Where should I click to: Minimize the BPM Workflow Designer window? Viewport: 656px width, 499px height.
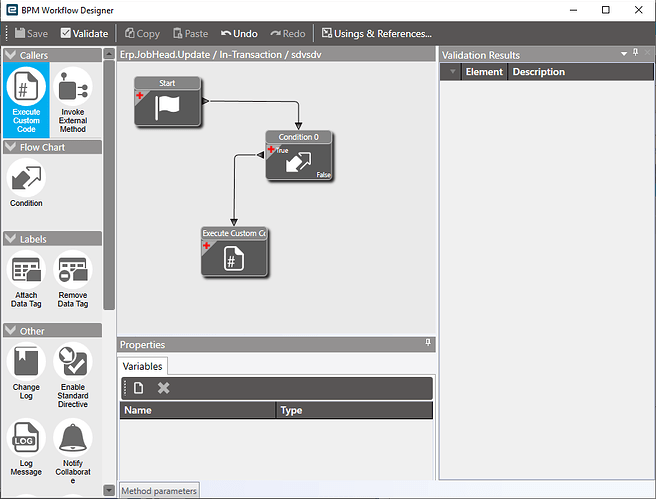(573, 10)
